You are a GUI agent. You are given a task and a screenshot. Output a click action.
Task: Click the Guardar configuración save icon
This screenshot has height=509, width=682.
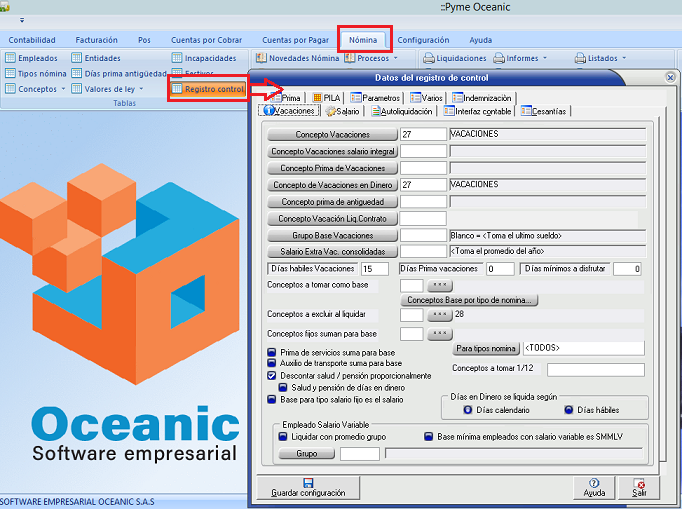coord(308,483)
